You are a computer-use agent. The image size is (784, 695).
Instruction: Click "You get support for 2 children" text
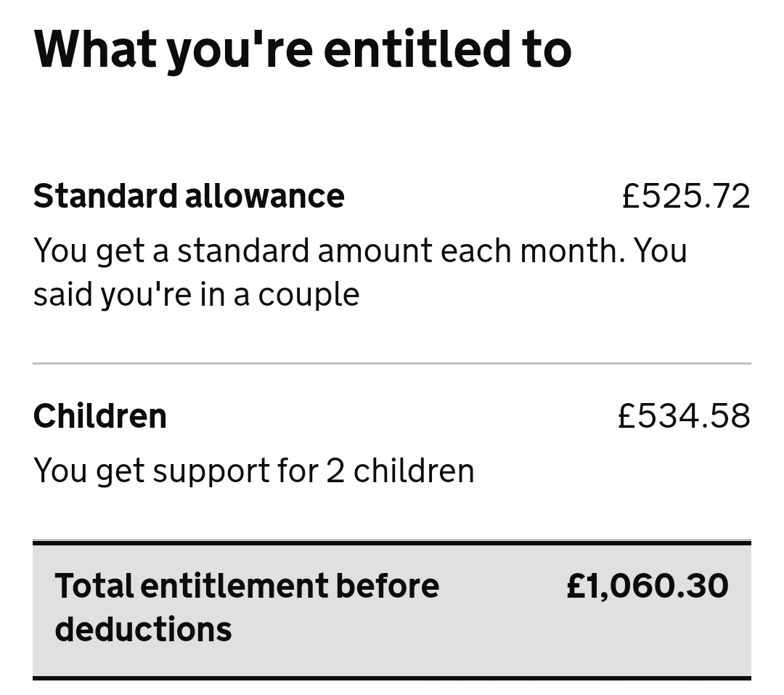[254, 471]
